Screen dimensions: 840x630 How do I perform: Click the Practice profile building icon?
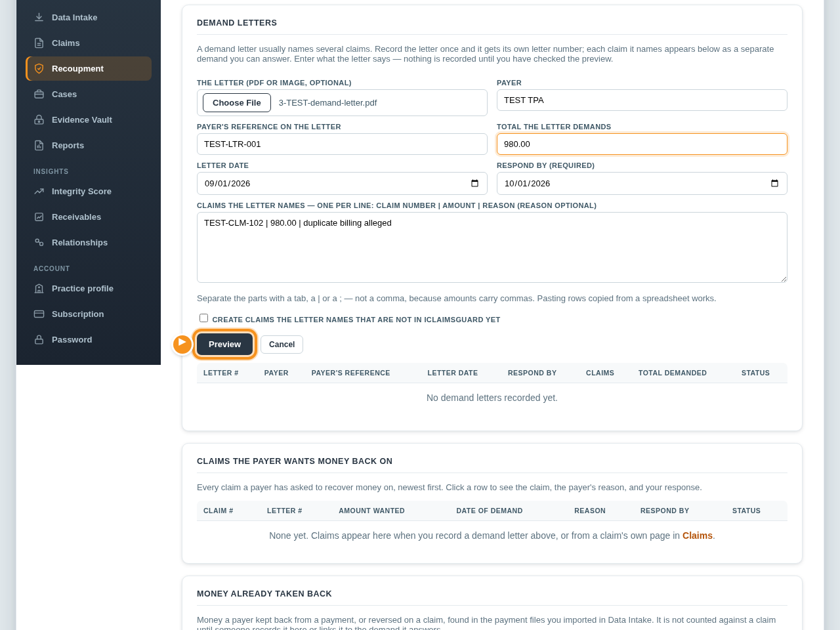click(x=39, y=288)
